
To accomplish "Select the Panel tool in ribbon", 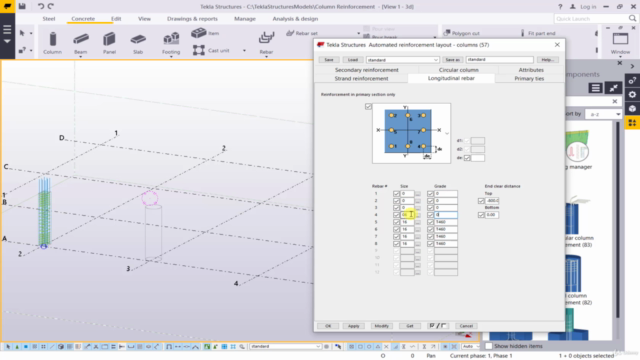I will click(x=109, y=43).
